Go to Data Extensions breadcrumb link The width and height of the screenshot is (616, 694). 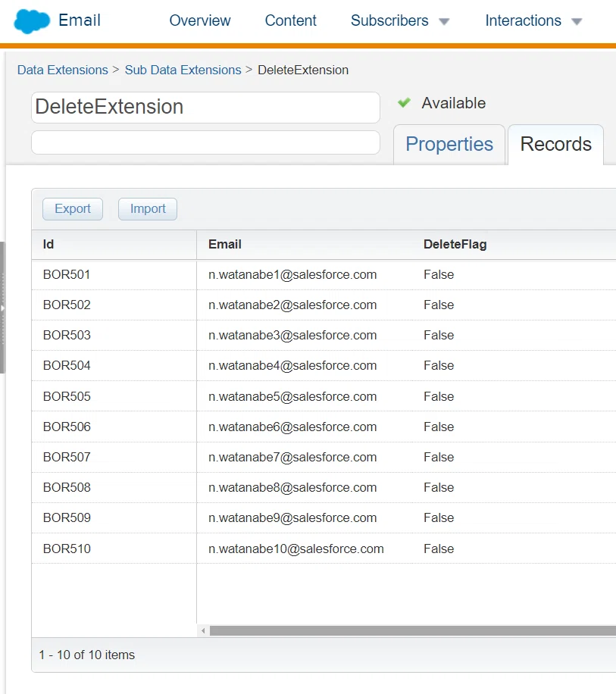click(62, 70)
